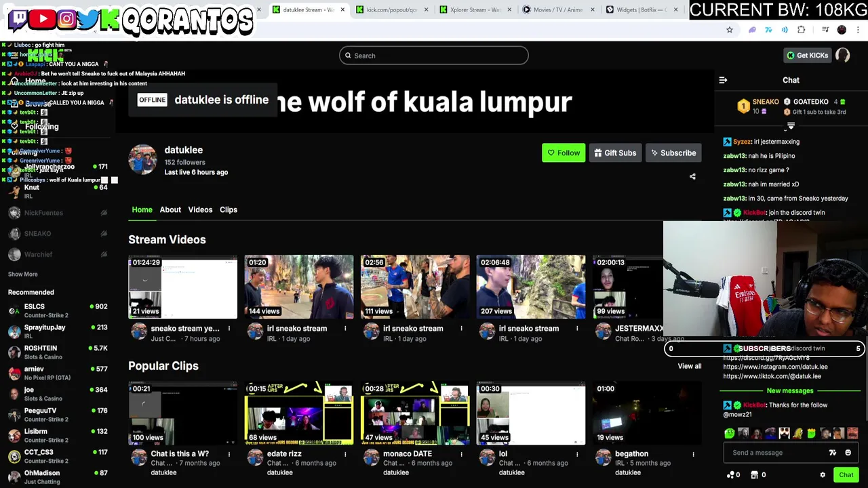The height and width of the screenshot is (488, 868).
Task: Click 'New messages' chat divider label
Action: (789, 391)
